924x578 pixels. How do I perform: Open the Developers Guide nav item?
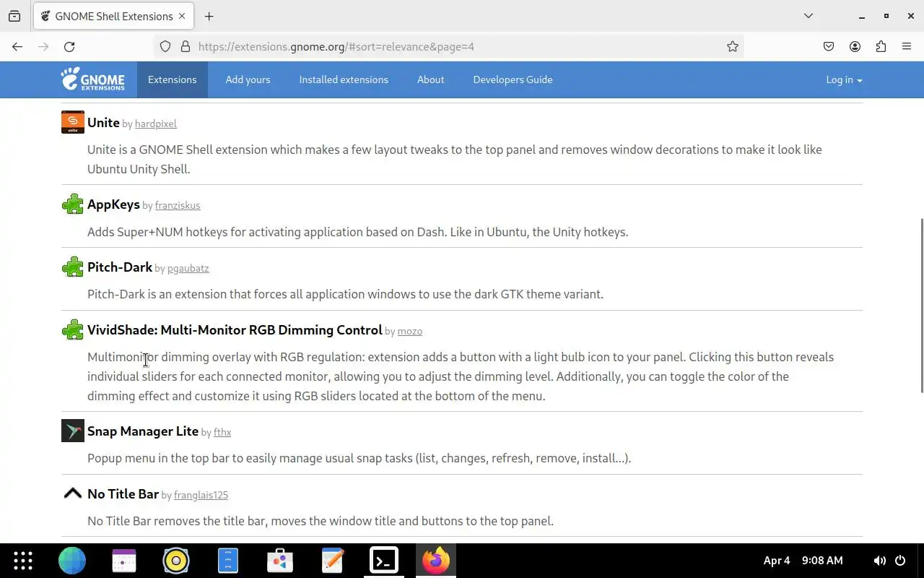click(x=513, y=79)
